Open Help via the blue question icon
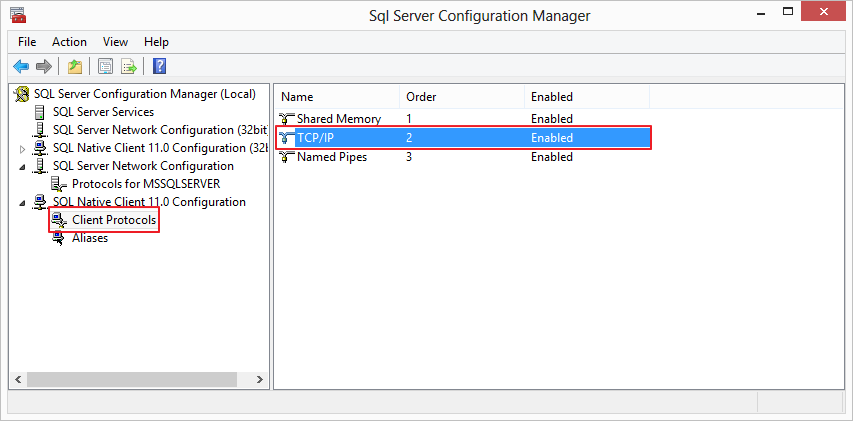853x421 pixels. (159, 67)
